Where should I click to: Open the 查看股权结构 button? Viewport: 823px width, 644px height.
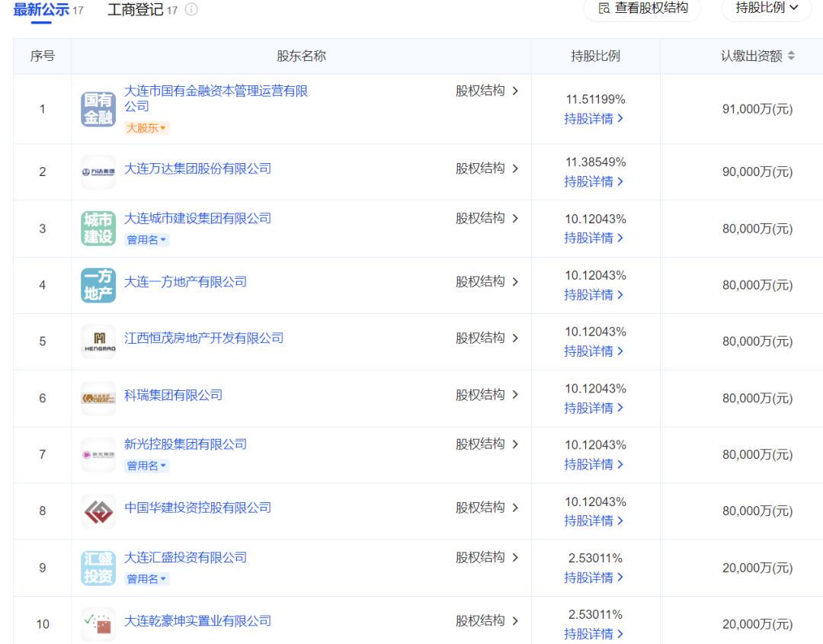click(x=642, y=8)
